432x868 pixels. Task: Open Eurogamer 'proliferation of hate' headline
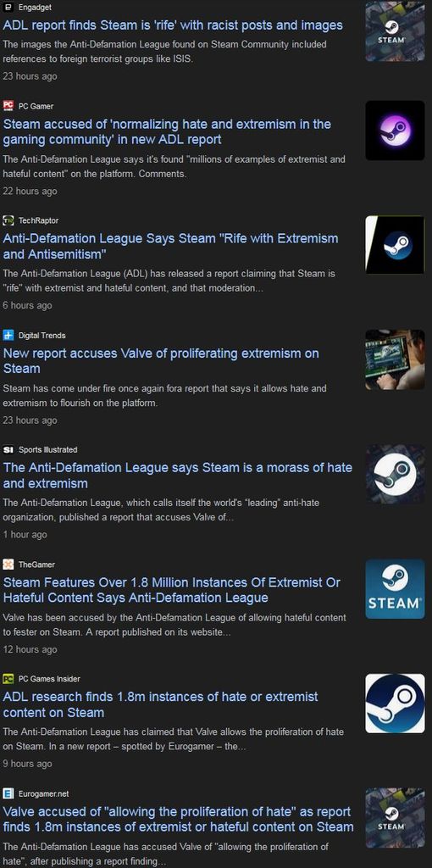coord(178,820)
